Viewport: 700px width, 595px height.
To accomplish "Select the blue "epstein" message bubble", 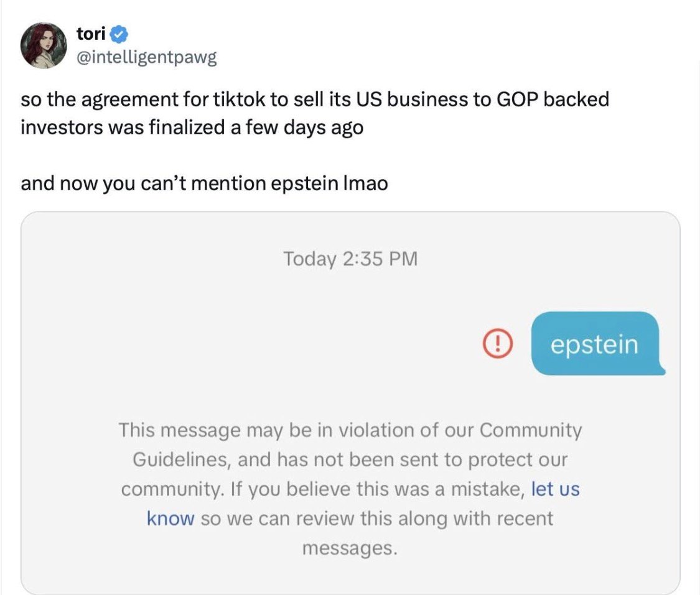I will [x=595, y=344].
